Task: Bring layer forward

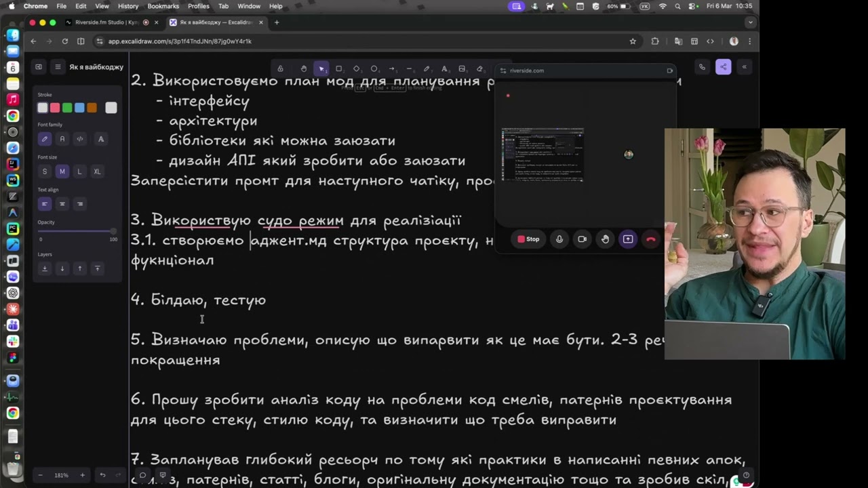Action: point(80,268)
